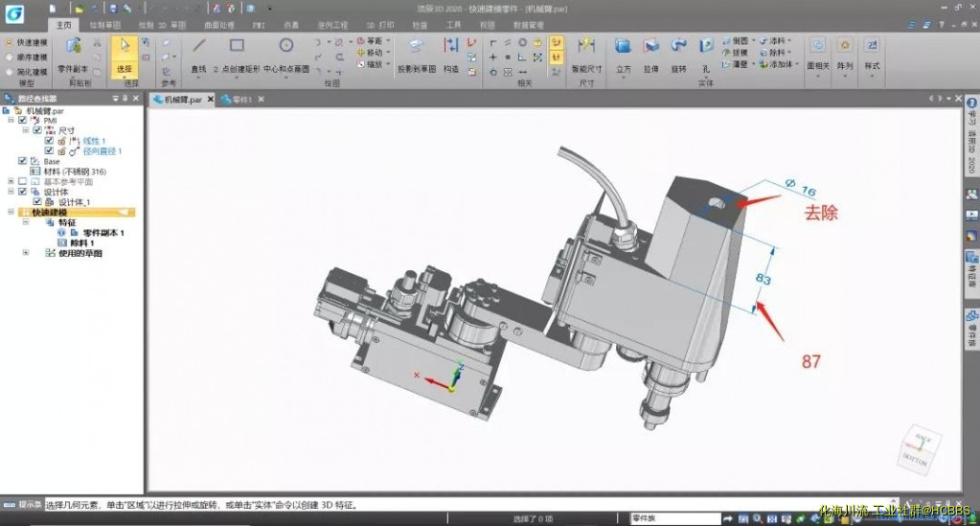This screenshot has height=526, width=980.
Task: Click the new document icon in quick access toolbar
Action: [53, 9]
